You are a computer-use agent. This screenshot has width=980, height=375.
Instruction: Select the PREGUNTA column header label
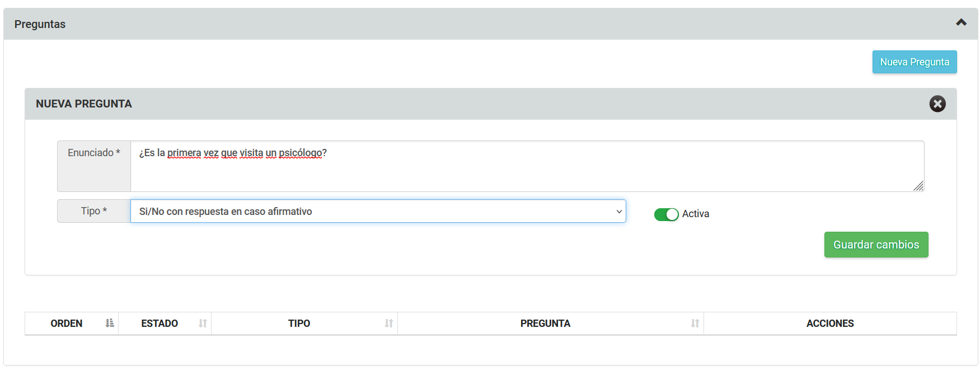(x=545, y=324)
